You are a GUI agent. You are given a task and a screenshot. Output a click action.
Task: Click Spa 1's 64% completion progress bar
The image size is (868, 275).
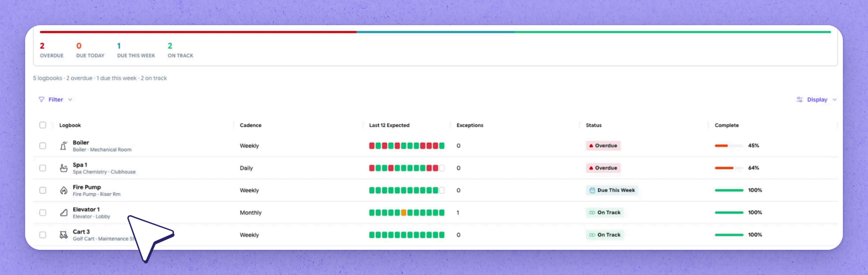pos(729,168)
